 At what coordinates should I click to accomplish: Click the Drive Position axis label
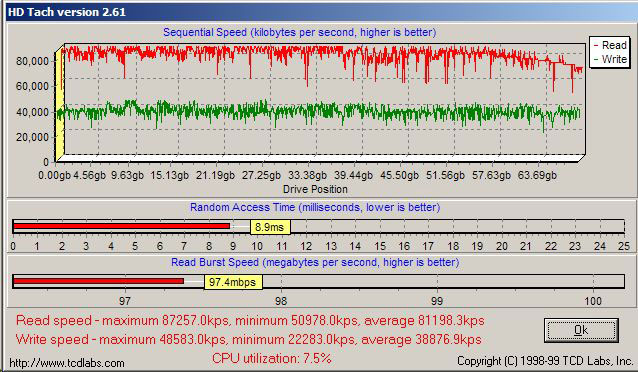click(x=315, y=189)
